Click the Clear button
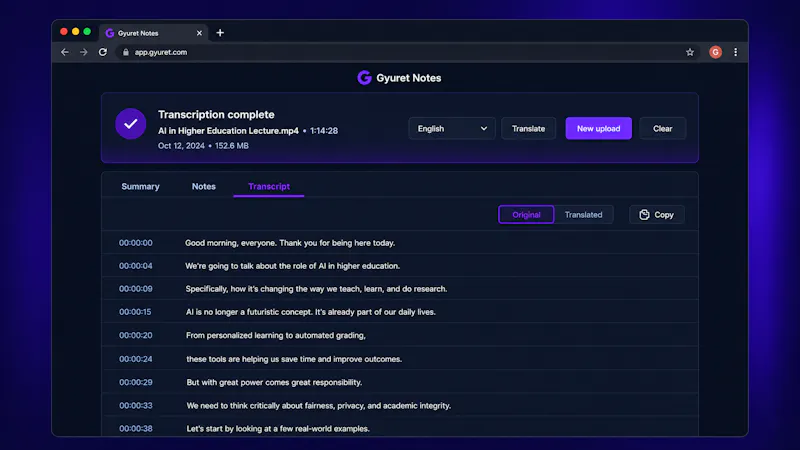 (x=662, y=129)
